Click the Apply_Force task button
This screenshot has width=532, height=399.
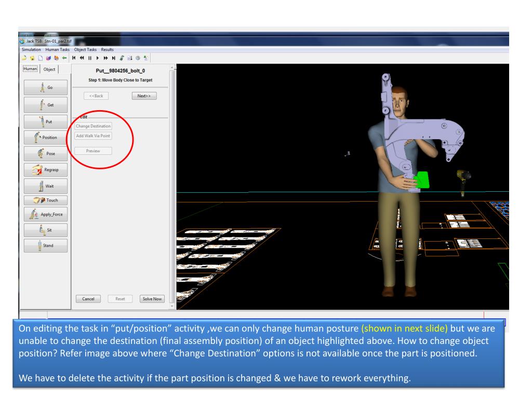(45, 214)
